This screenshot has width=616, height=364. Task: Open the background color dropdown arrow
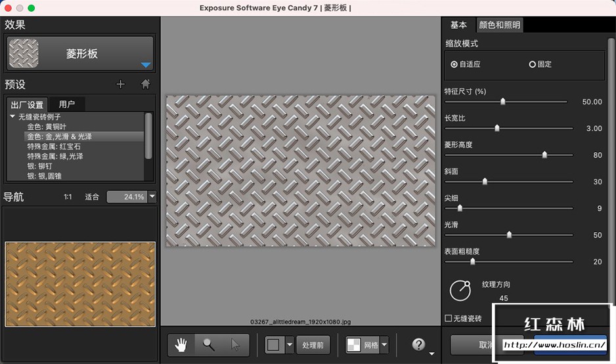290,345
